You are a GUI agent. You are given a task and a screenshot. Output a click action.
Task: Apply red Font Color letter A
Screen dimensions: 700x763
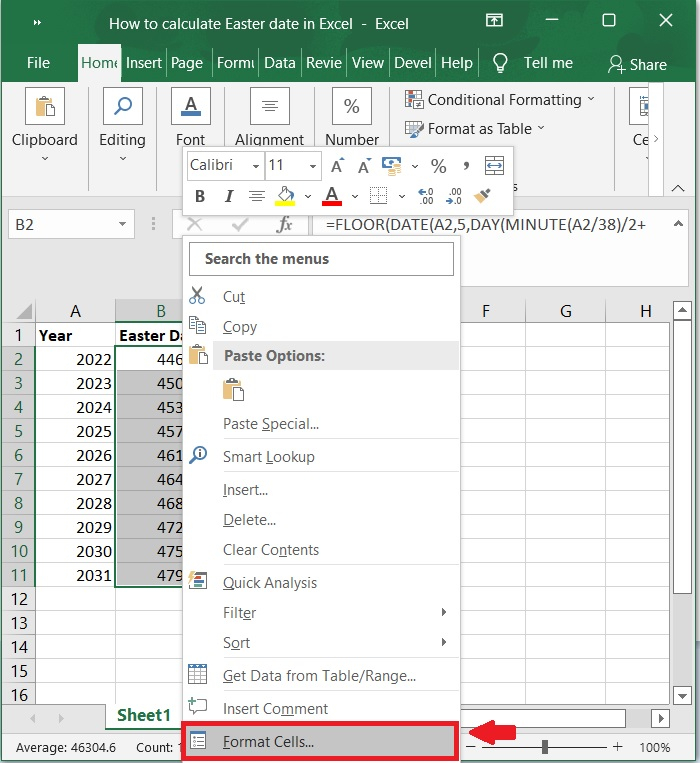[332, 196]
